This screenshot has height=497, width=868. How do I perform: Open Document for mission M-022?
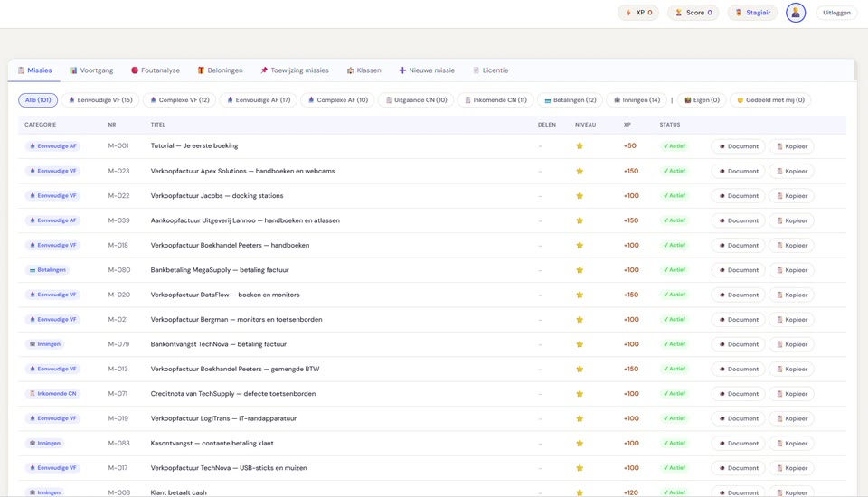[x=739, y=196]
